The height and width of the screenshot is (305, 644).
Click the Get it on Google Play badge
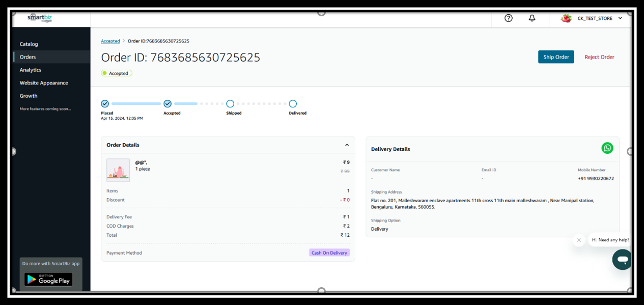click(48, 280)
